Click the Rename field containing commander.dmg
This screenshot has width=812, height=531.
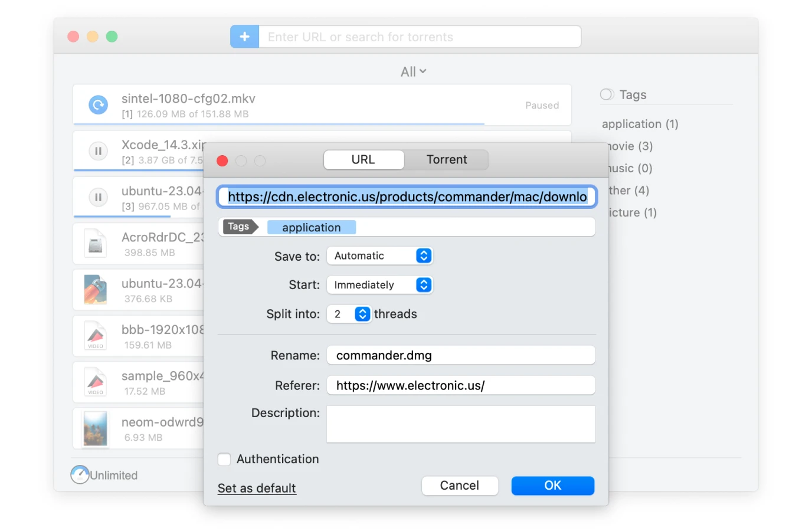click(460, 355)
